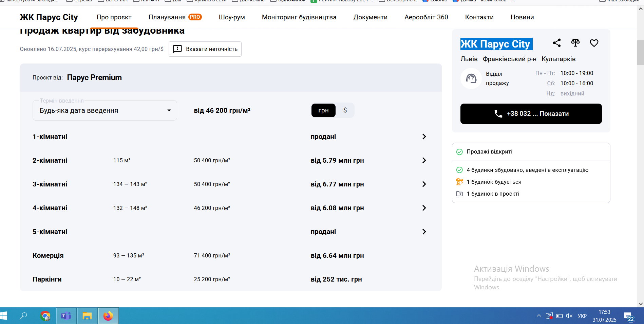
Task: Click the ЖК Парус City header logo
Action: (49, 17)
